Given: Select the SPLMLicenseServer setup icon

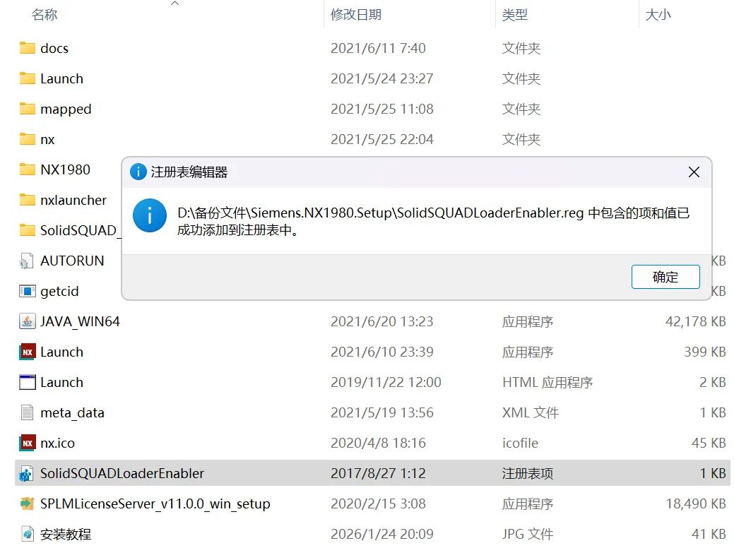Looking at the screenshot, I should 27,504.
